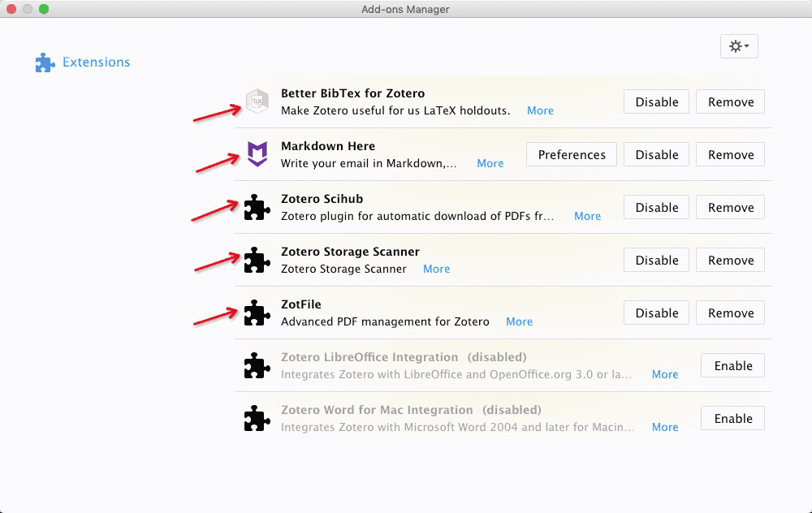Disable the ZotFile extension

(x=656, y=313)
